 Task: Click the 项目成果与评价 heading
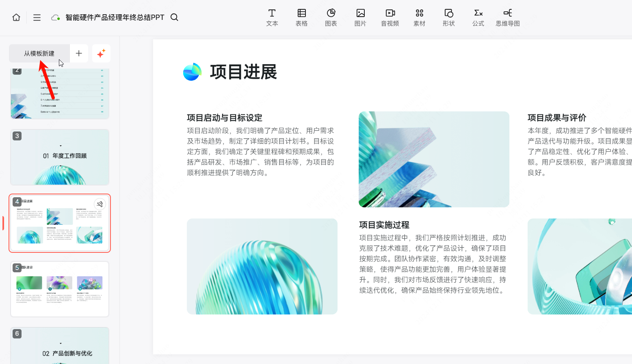click(557, 118)
